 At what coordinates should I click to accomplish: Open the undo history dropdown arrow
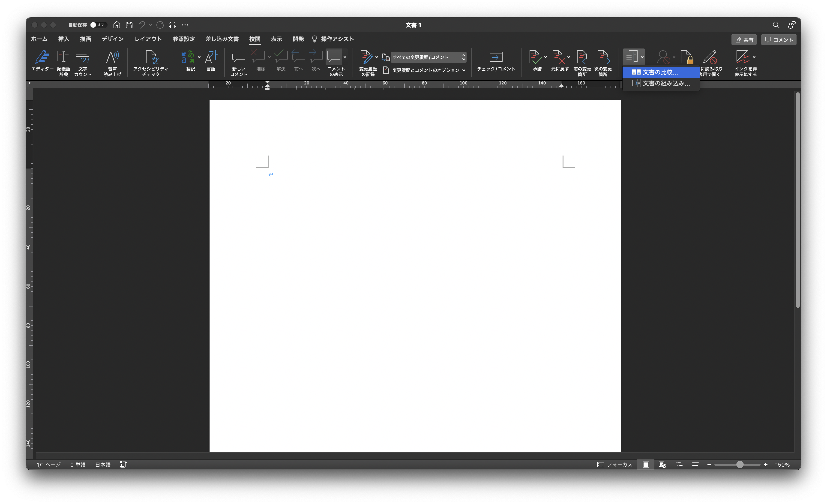click(150, 25)
